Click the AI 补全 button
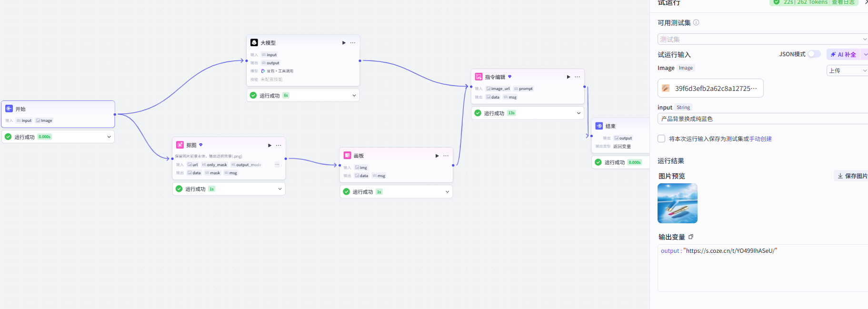Image resolution: width=868 pixels, height=309 pixels. click(843, 54)
